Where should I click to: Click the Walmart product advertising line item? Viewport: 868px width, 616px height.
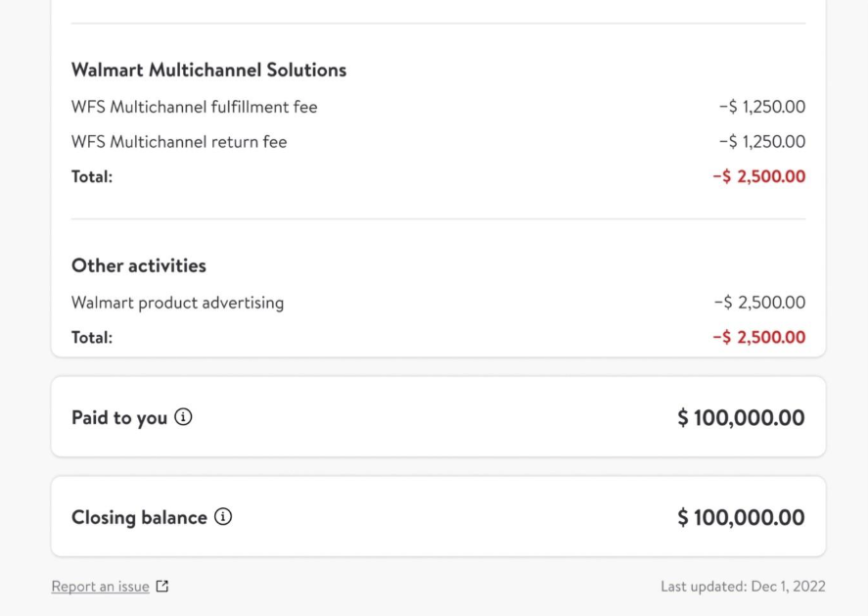tap(177, 303)
